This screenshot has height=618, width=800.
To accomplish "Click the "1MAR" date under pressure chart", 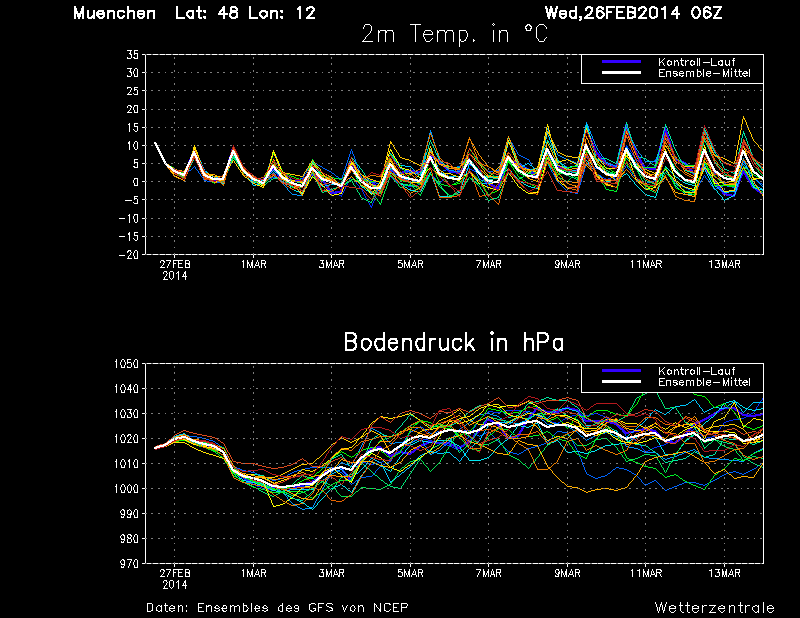I will 253,574.
